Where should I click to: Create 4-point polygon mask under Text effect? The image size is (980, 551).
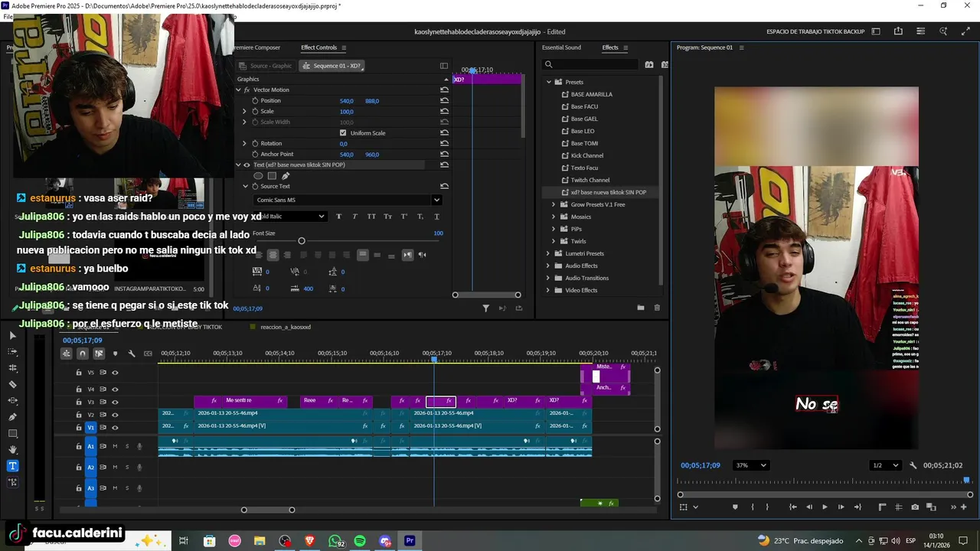272,176
